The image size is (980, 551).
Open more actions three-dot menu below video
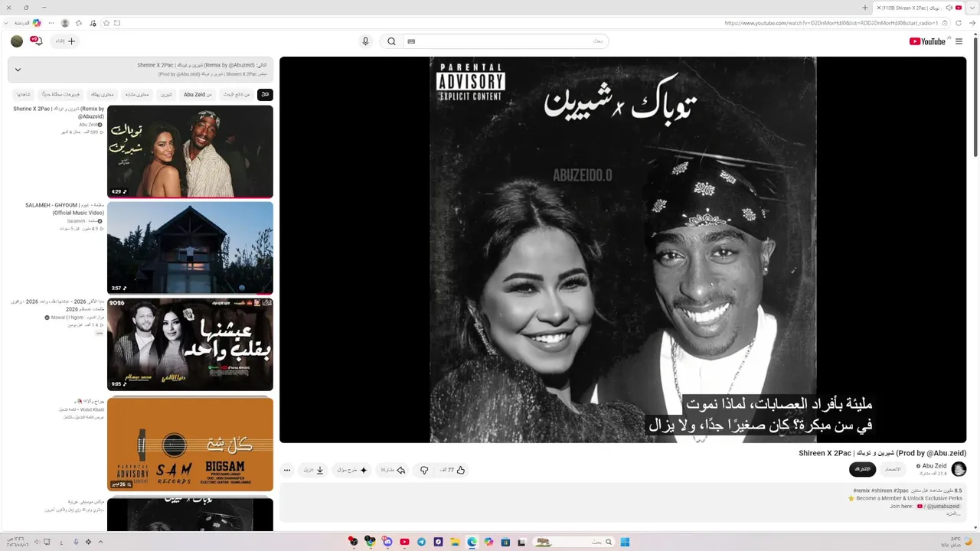pyautogui.click(x=287, y=470)
